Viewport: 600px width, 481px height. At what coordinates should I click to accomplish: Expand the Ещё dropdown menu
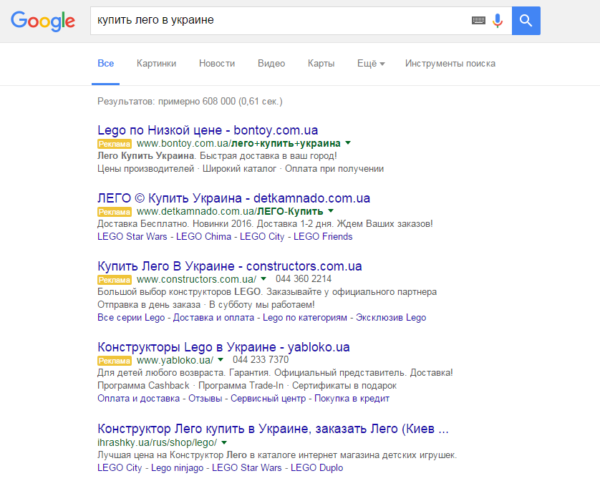point(371,63)
